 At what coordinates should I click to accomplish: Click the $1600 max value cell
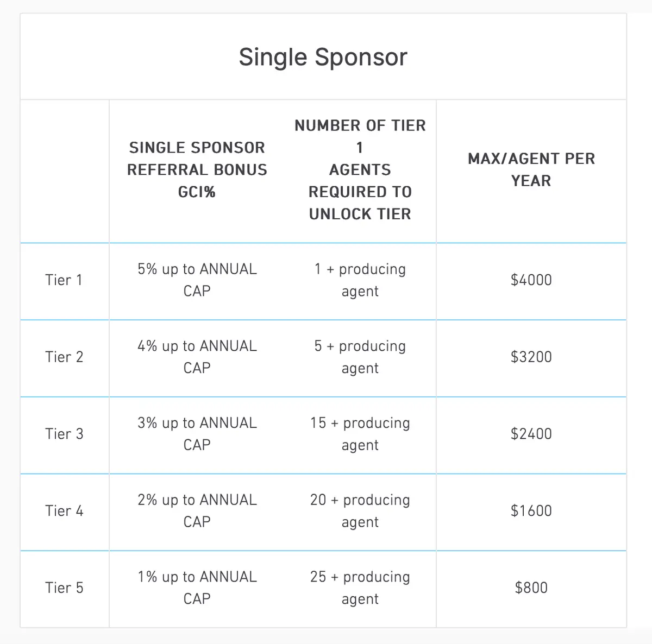click(531, 511)
